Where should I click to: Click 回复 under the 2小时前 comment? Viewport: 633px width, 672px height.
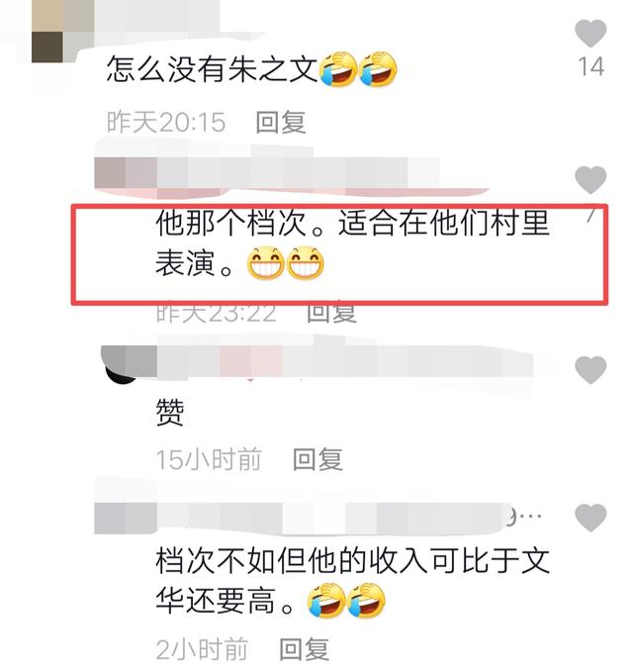pos(304,649)
